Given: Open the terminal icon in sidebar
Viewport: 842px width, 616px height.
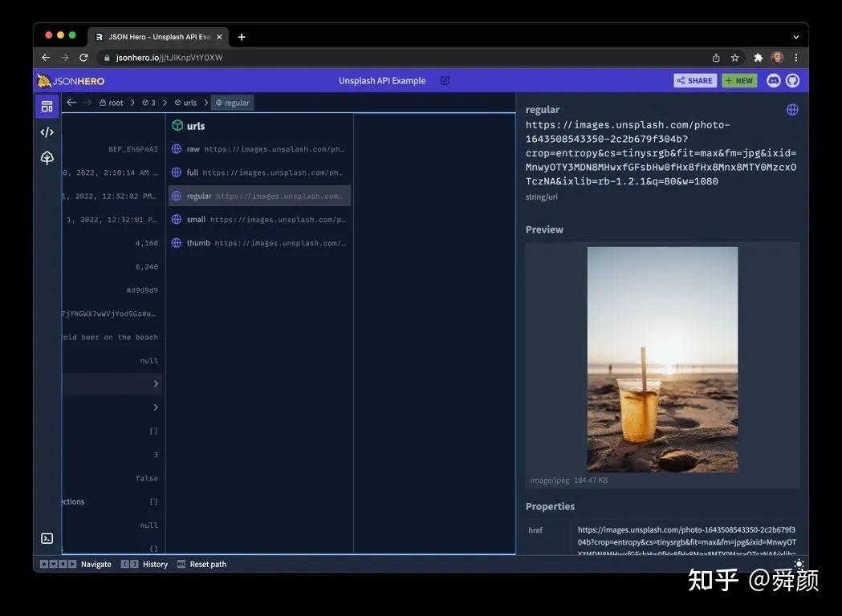Looking at the screenshot, I should point(47,538).
